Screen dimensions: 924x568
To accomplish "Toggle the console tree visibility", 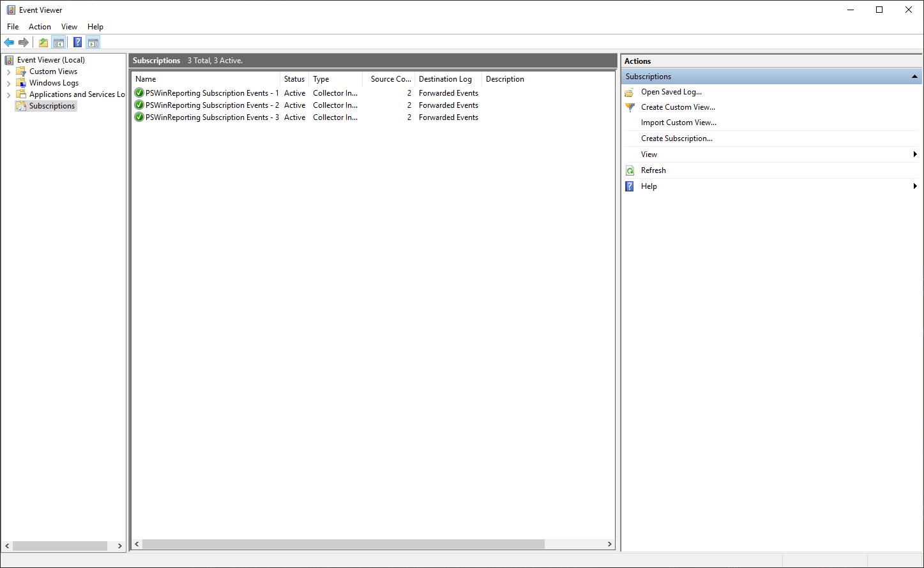I will [x=59, y=42].
